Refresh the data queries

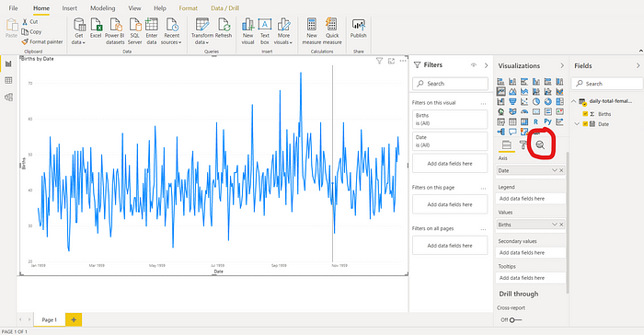click(x=224, y=29)
